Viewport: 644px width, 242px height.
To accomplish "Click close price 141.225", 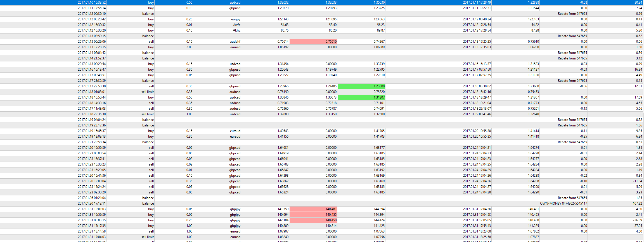I will coord(533,226).
